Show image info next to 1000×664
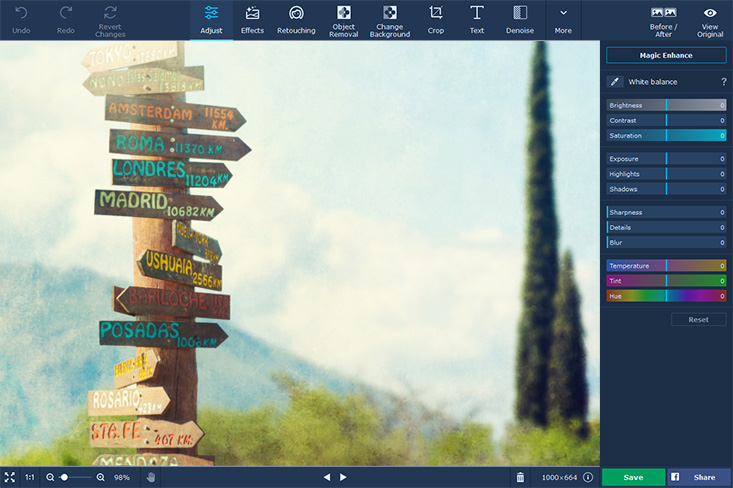This screenshot has height=488, width=733. 588,478
